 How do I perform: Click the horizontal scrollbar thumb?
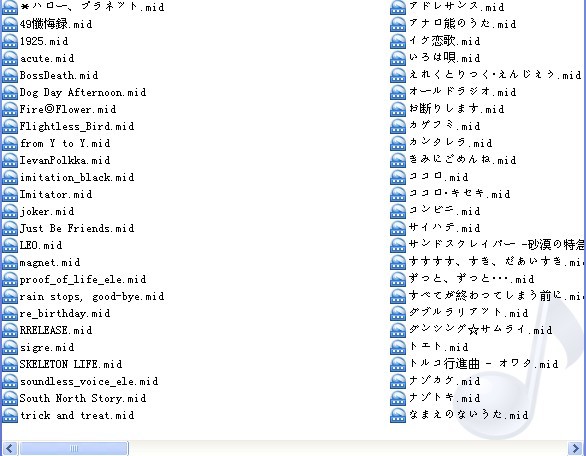point(74,448)
